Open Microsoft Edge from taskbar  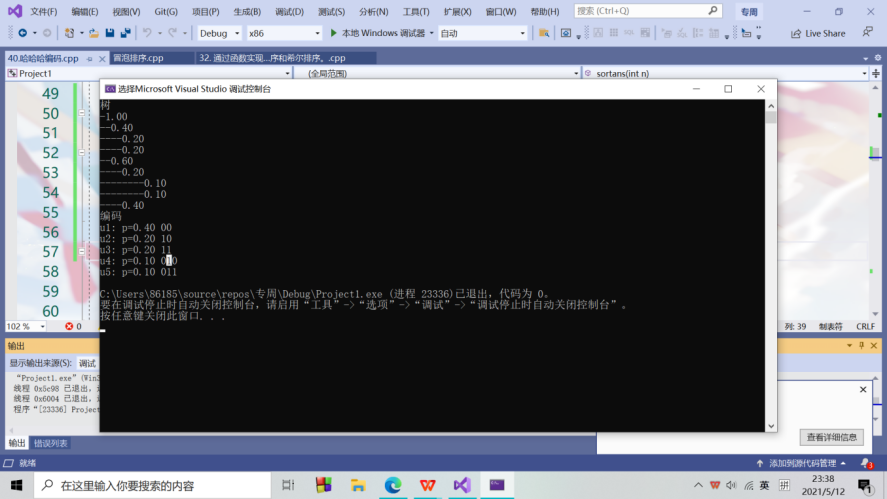(x=393, y=485)
